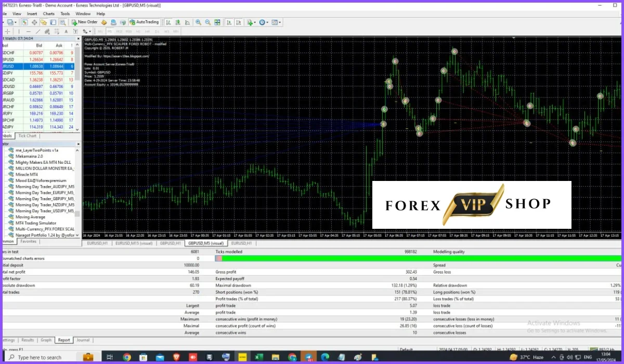The image size is (624, 364).
Task: Select Mekamaina 2.0 expert advisor
Action: point(29,156)
